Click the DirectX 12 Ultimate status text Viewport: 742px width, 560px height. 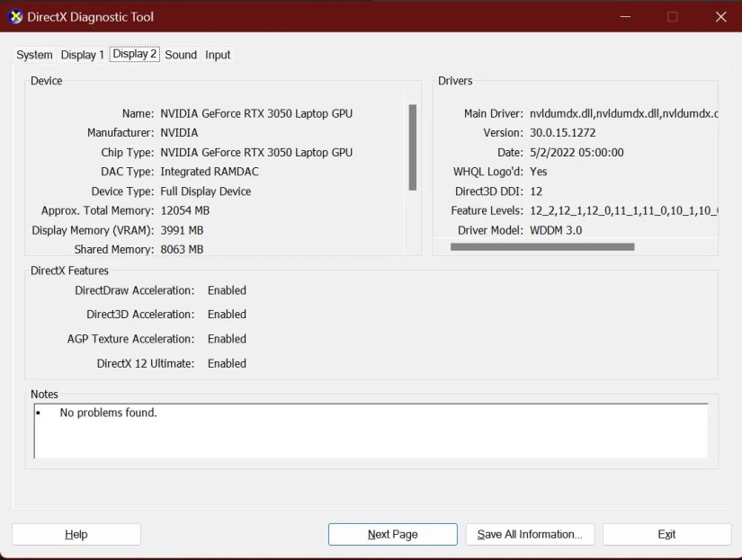click(x=227, y=363)
